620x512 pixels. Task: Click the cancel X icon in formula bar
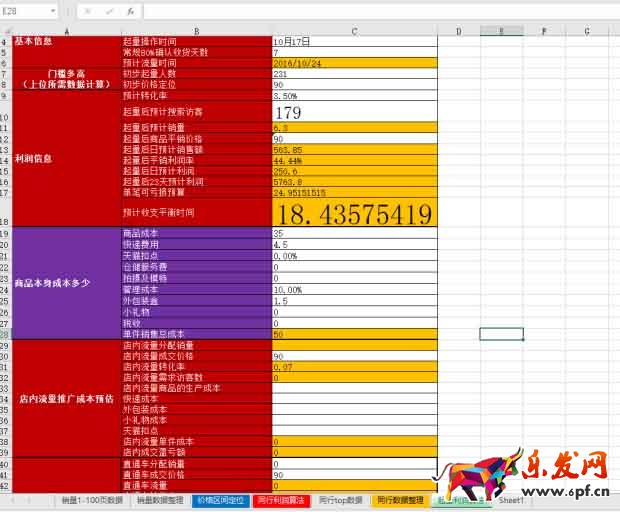click(x=87, y=12)
